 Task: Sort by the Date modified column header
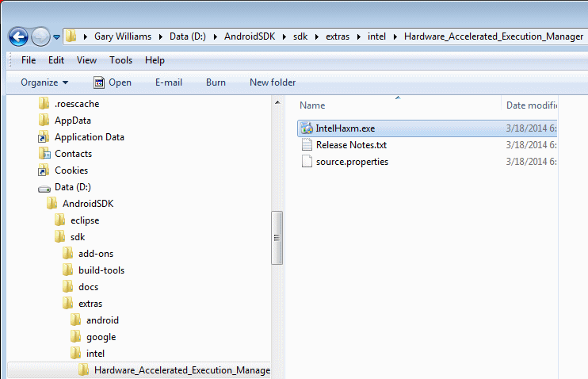[x=531, y=105]
